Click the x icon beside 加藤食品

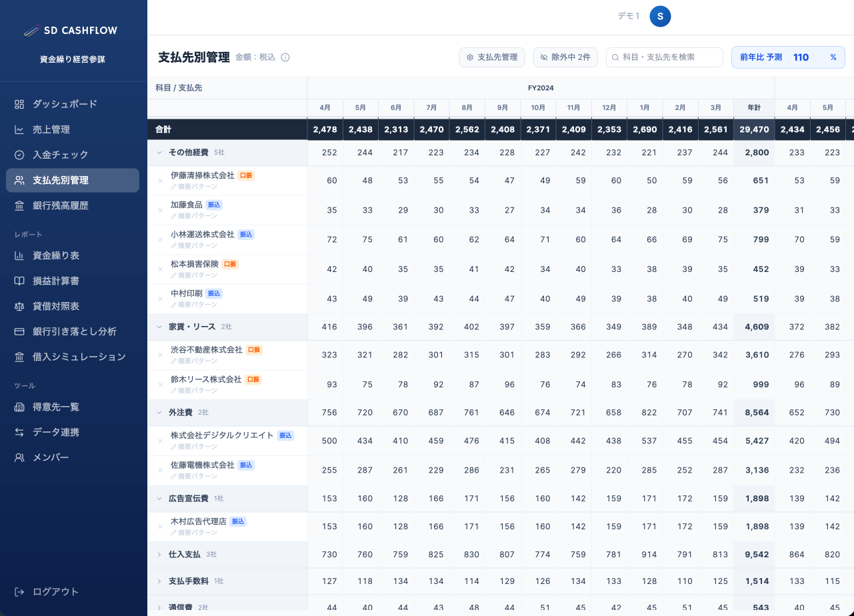point(160,210)
